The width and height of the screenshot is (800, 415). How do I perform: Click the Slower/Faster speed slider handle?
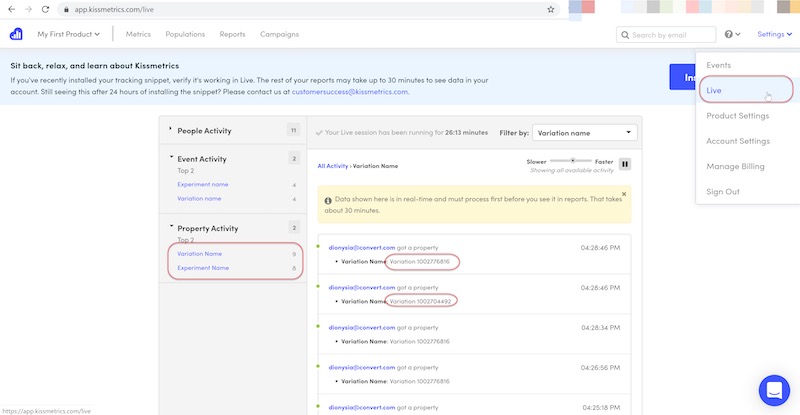pos(573,161)
